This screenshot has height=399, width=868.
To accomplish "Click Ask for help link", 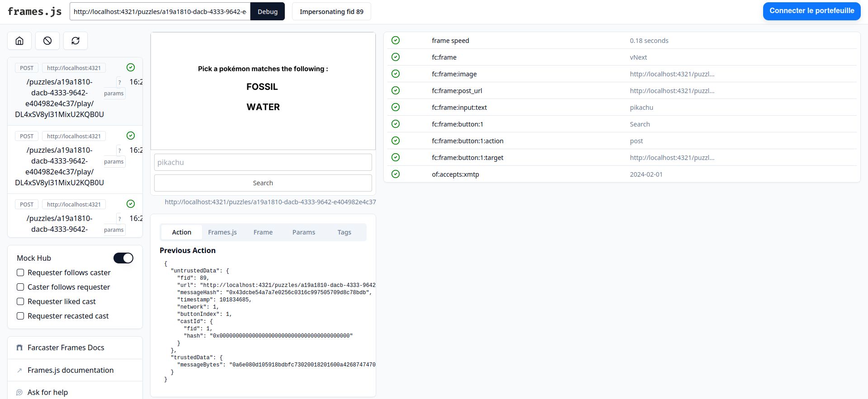I will [48, 392].
